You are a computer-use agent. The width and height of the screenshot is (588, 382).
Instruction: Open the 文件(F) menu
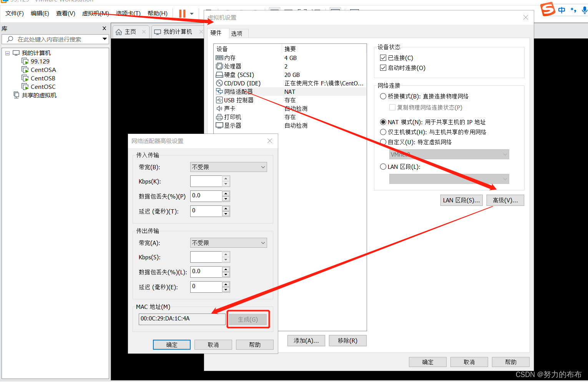[15, 13]
